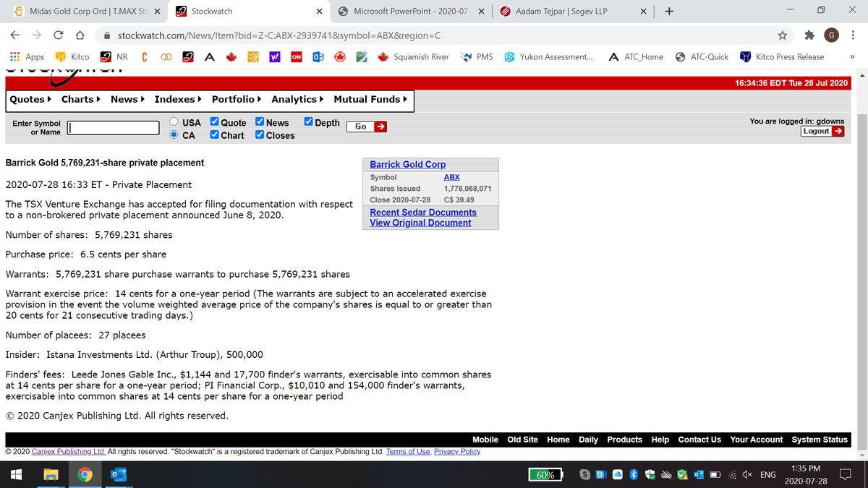This screenshot has height=488, width=868.
Task: Click the Go button
Action: click(x=367, y=127)
